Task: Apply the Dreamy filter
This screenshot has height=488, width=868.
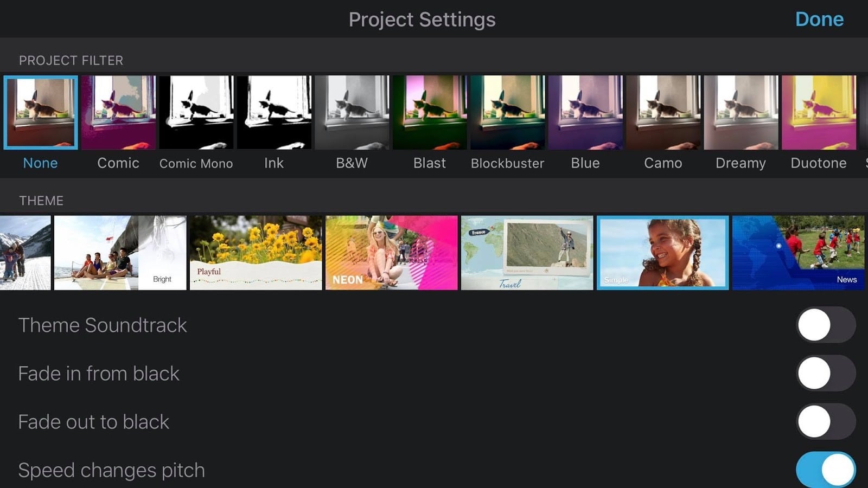Action: click(x=741, y=112)
